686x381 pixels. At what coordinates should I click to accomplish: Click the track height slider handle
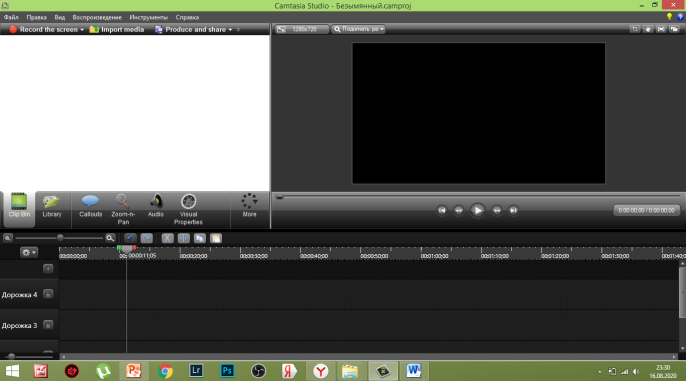(12, 357)
